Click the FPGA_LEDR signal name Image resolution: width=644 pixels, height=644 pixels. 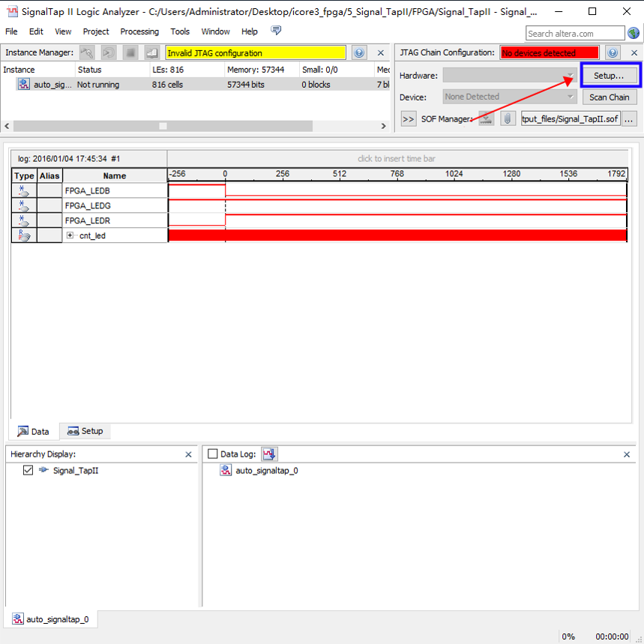pos(88,220)
